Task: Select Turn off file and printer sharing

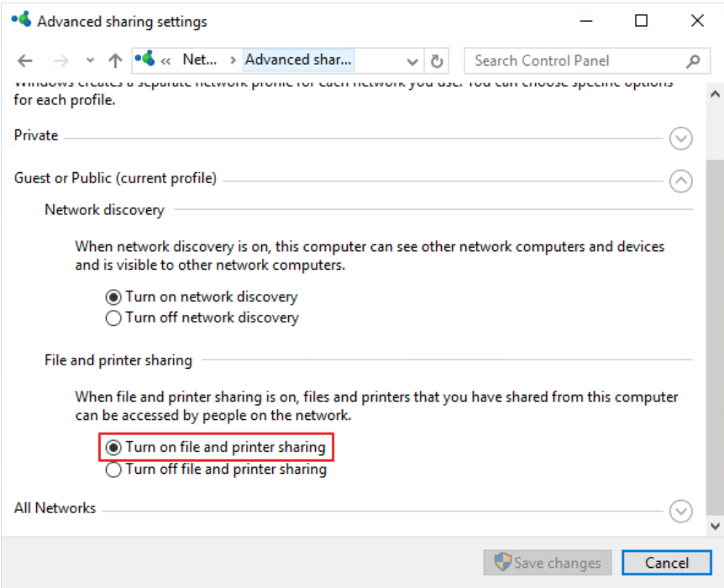Action: [113, 470]
